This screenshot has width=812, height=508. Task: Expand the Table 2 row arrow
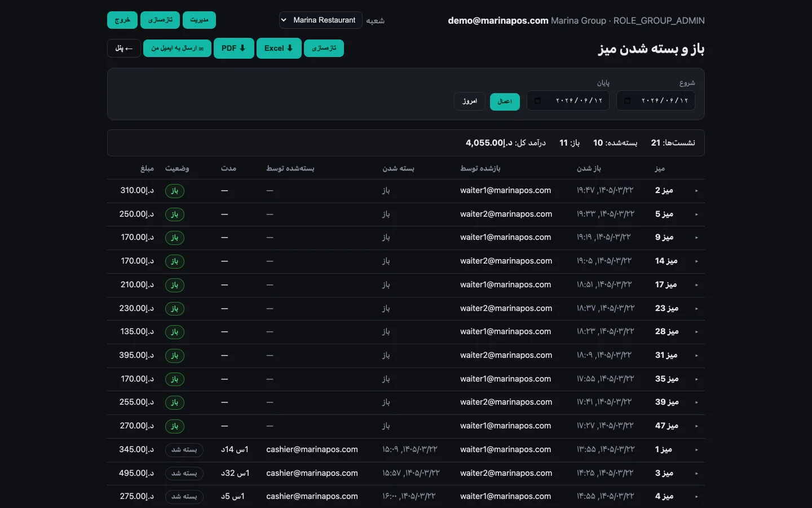pyautogui.click(x=696, y=191)
